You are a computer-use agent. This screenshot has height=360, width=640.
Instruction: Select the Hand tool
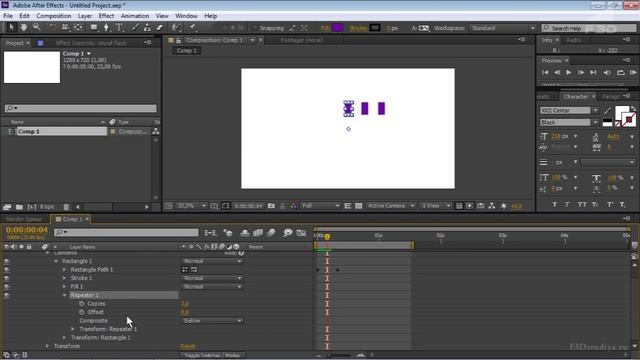tap(24, 27)
